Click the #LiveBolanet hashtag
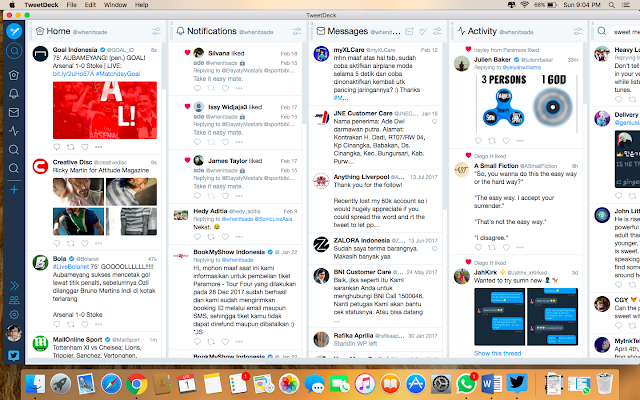Screen dimensions: 640x400 coord(71,267)
